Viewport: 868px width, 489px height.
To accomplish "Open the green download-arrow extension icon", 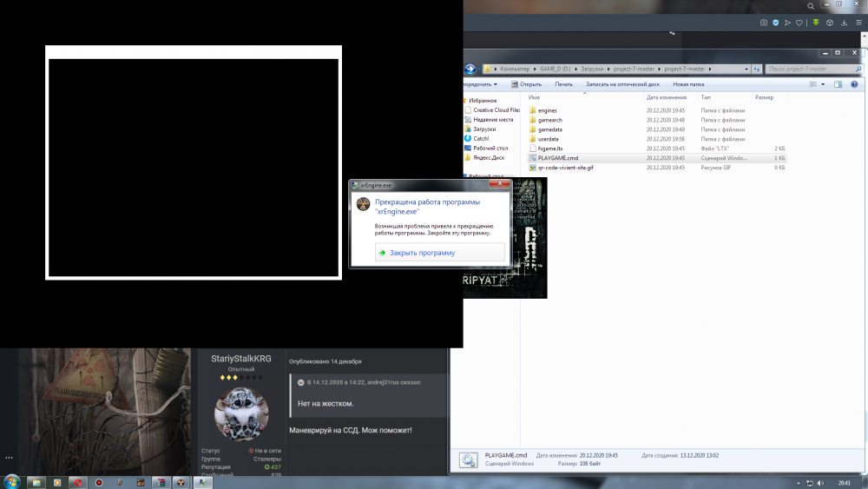I will 815,23.
